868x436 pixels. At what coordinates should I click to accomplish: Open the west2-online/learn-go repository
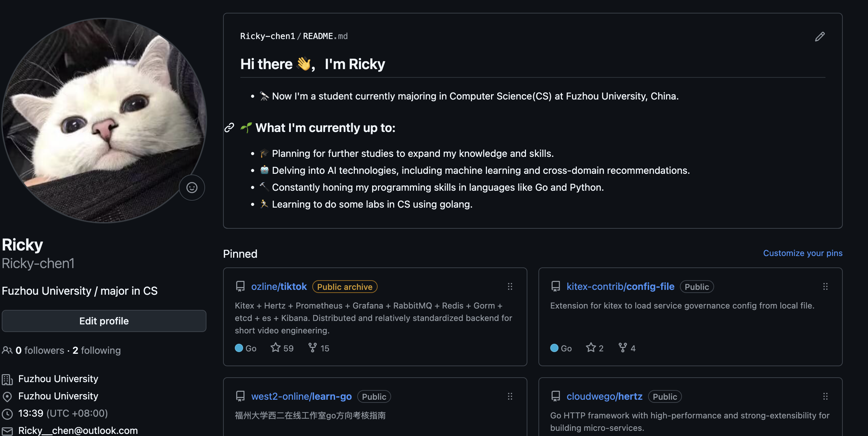[301, 397]
